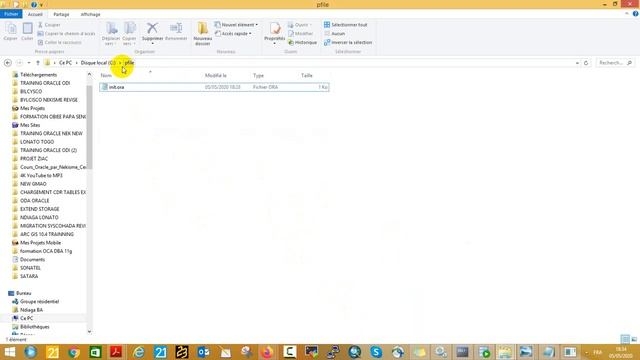Click Couper in the ribbon
Screen dimensions: 640x360
click(49, 25)
